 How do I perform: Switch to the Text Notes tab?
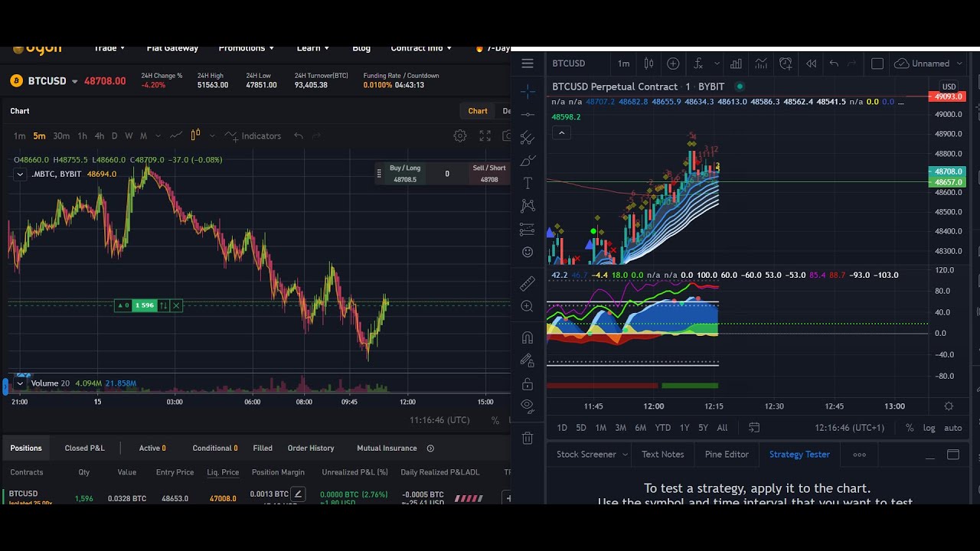[x=663, y=455]
